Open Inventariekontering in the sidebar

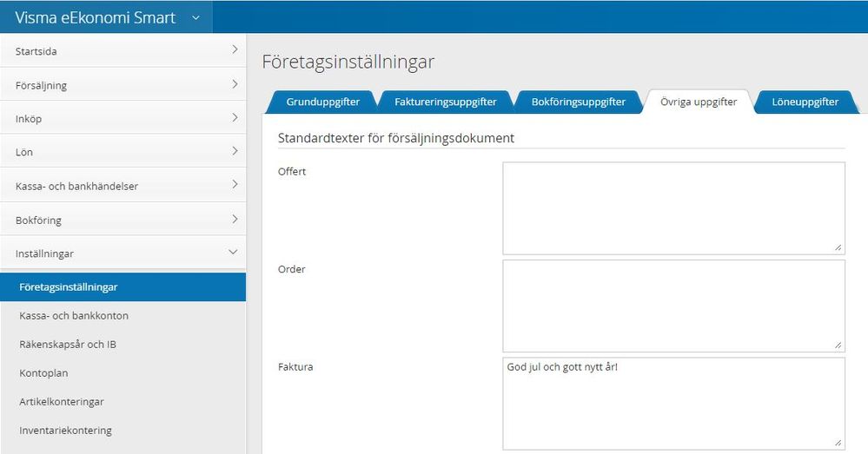65,430
